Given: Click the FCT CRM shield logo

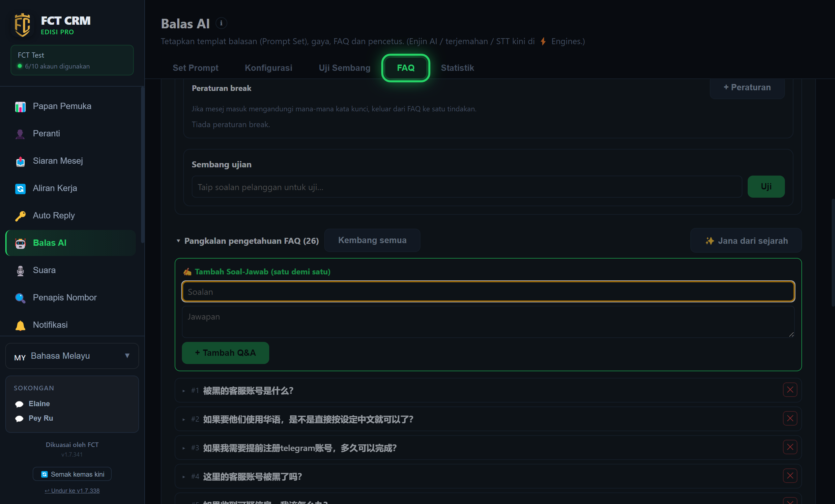Looking at the screenshot, I should coord(23,25).
